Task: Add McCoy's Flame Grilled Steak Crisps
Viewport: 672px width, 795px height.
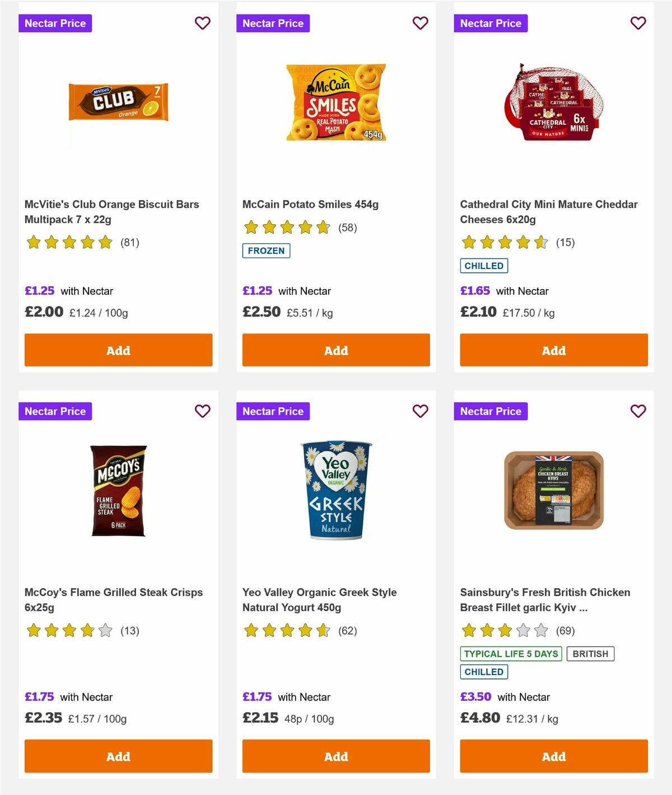Action: point(118,756)
